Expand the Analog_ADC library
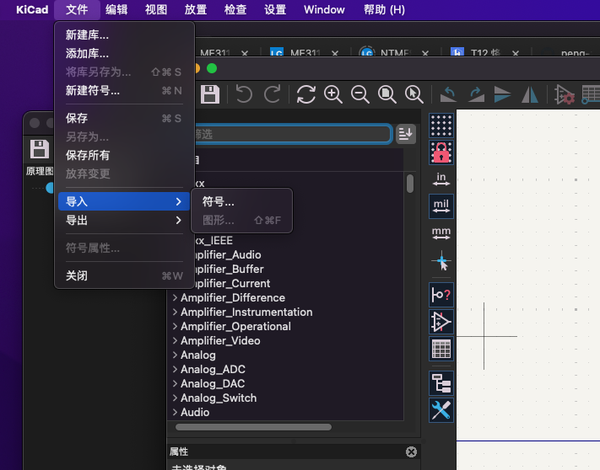The height and width of the screenshot is (470, 600). tap(175, 369)
